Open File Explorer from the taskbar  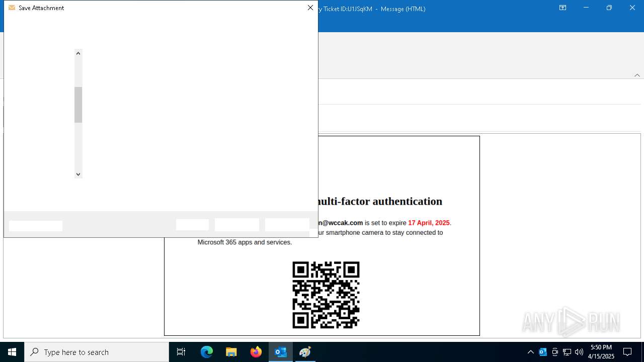click(231, 352)
